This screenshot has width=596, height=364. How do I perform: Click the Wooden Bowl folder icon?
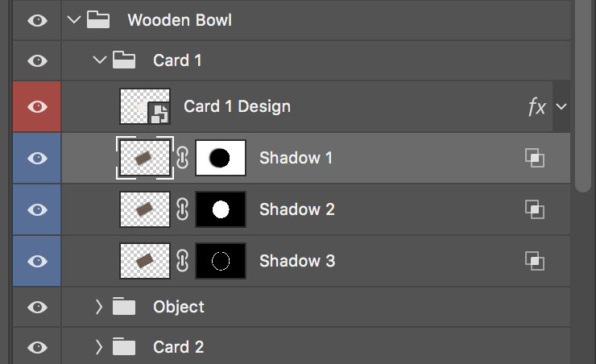coord(98,20)
